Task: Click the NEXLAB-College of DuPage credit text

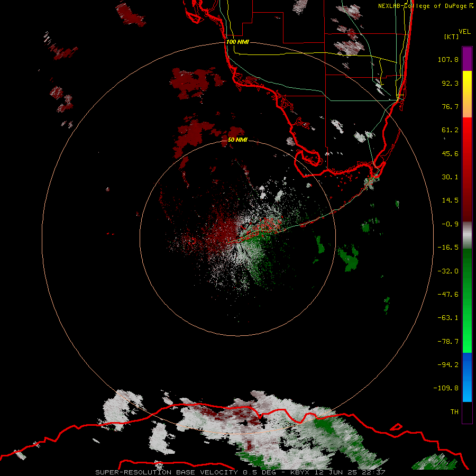Action: pyautogui.click(x=425, y=6)
